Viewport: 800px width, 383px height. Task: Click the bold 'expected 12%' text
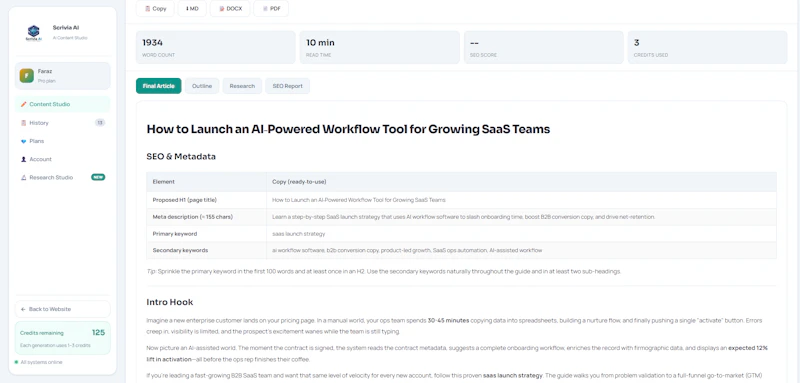[748, 348]
